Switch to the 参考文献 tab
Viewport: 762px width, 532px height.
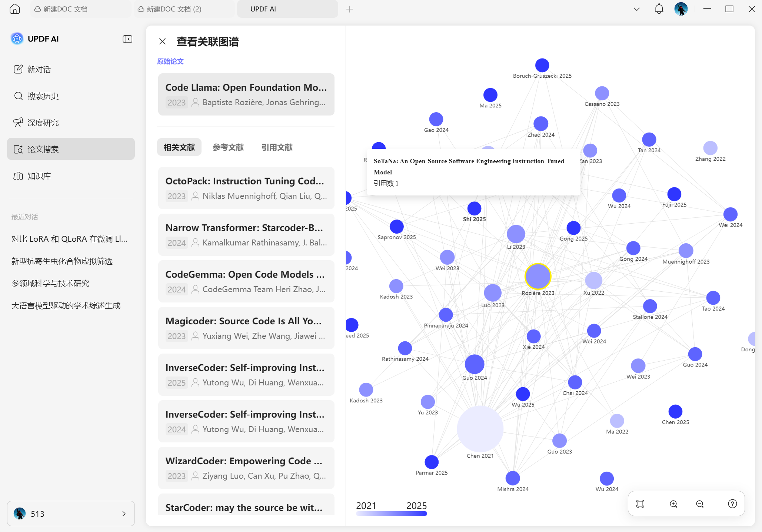coord(228,147)
